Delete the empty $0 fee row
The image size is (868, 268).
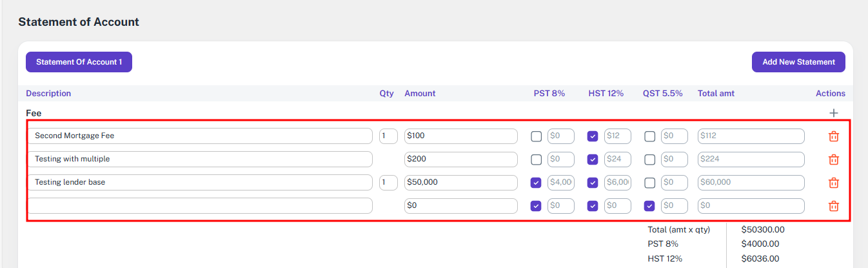833,206
